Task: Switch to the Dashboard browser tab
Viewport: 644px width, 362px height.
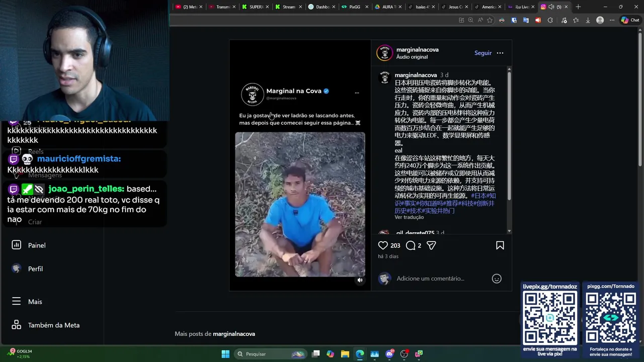Action: (323, 7)
